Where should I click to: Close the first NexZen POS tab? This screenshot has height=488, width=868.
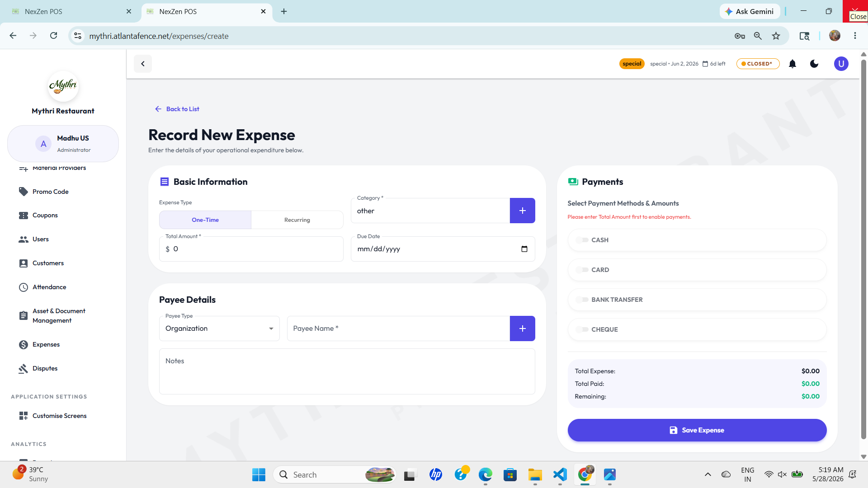coord(129,11)
